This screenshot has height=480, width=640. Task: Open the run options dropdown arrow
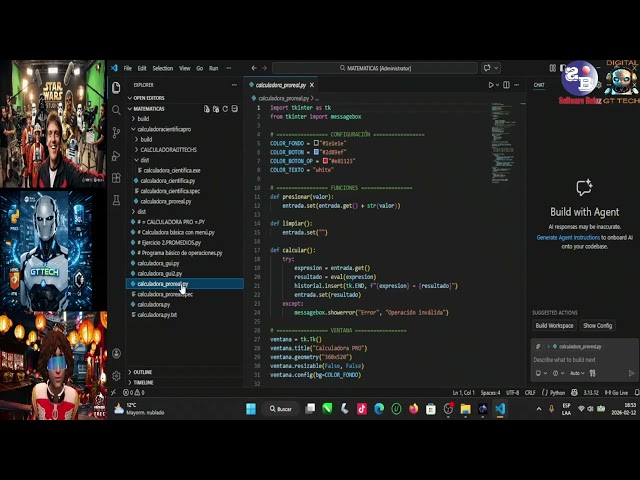[498, 85]
